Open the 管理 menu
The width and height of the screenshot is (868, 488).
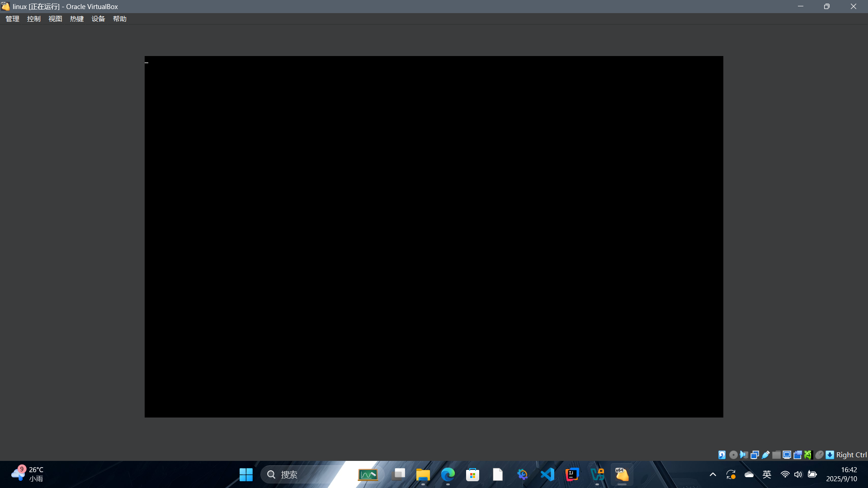[x=12, y=19]
